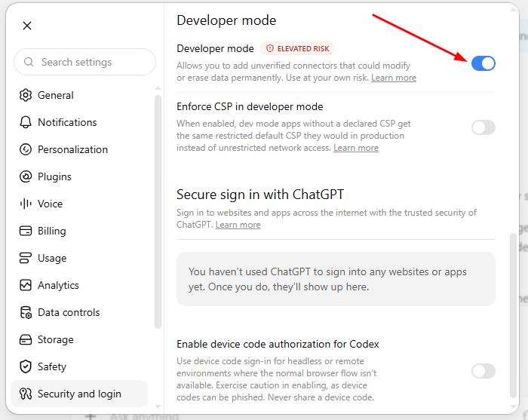Open Learn more link under Secure sign in
Image resolution: width=528 pixels, height=420 pixels.
point(238,225)
